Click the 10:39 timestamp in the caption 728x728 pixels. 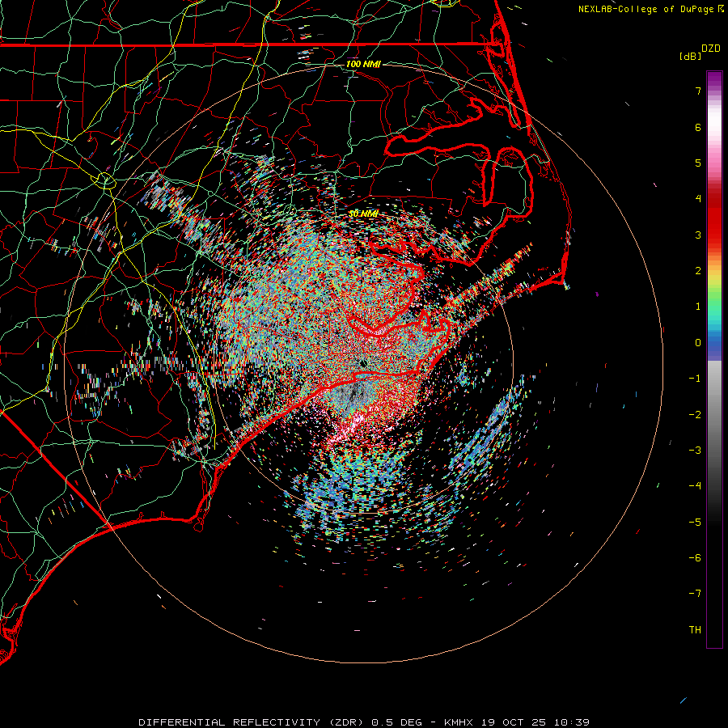tap(574, 722)
